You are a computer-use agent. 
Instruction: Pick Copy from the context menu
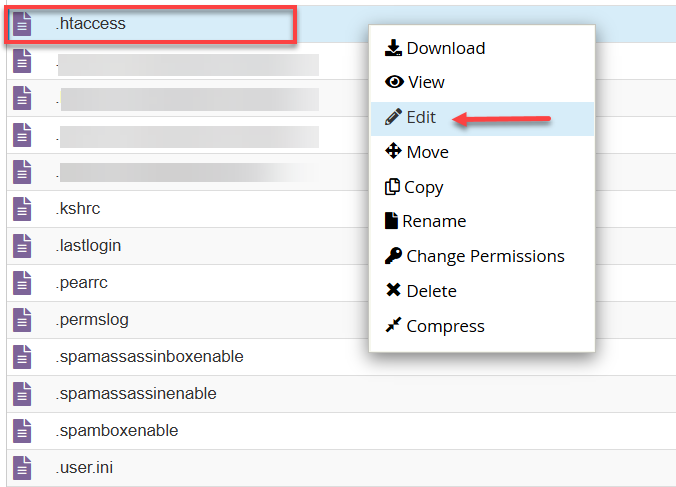(424, 187)
